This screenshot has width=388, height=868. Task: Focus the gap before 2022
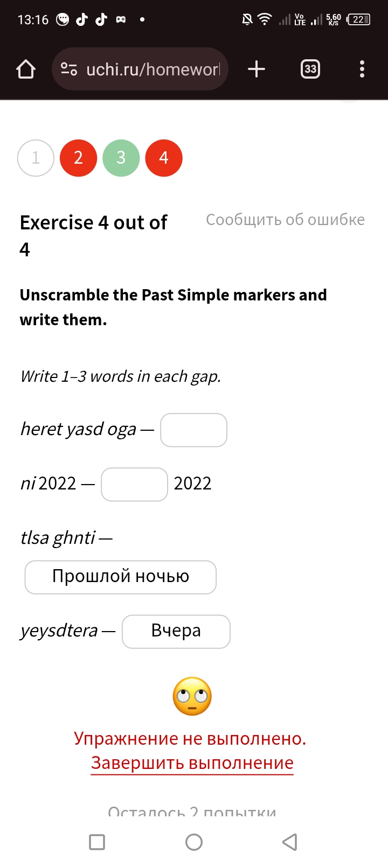134,485
